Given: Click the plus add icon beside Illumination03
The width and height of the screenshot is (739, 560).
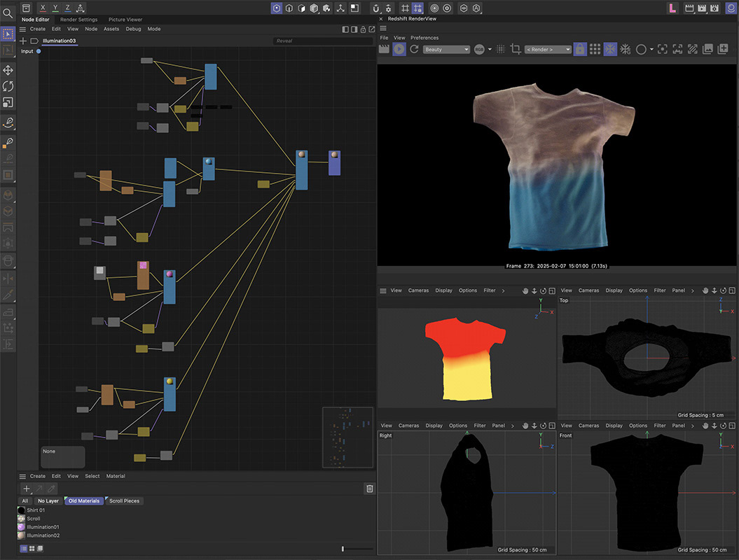Looking at the screenshot, I should coord(22,41).
